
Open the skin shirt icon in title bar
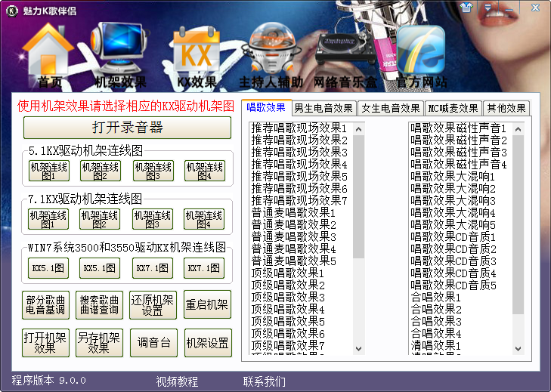click(x=466, y=7)
